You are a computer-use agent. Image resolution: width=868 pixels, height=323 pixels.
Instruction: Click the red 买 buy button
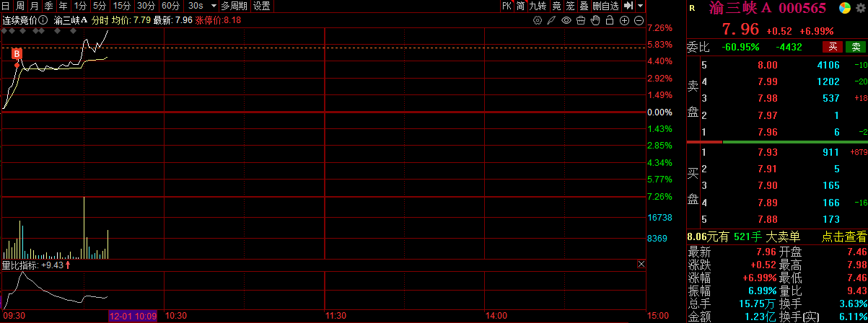tap(833, 48)
